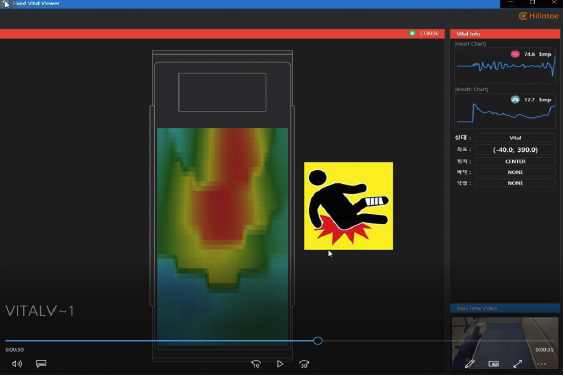Click the volume speaker icon
The width and height of the screenshot is (564, 376).
[17, 364]
